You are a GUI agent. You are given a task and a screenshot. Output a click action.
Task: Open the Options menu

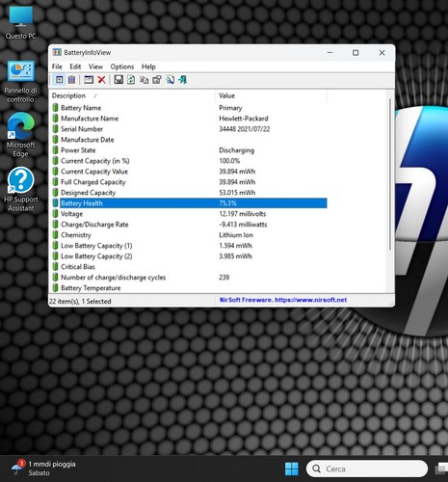click(x=122, y=67)
